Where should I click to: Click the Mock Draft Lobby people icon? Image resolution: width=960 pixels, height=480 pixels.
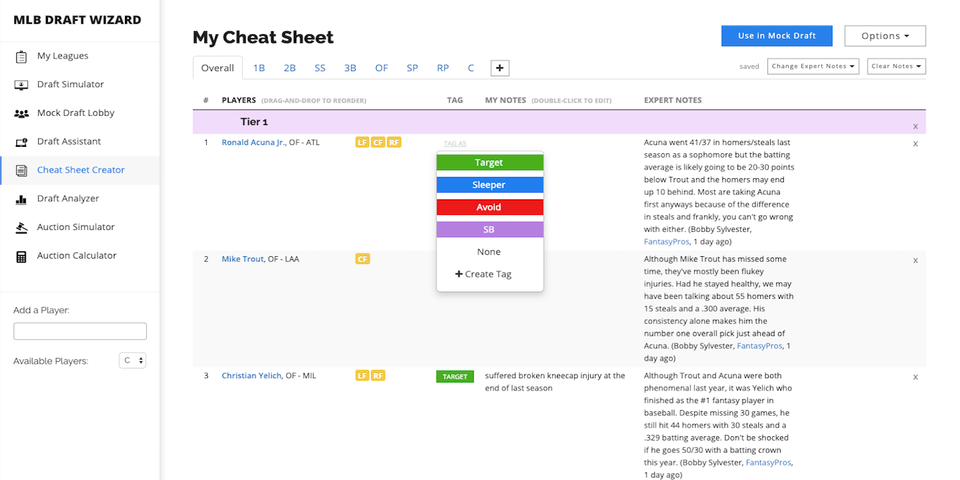21,113
